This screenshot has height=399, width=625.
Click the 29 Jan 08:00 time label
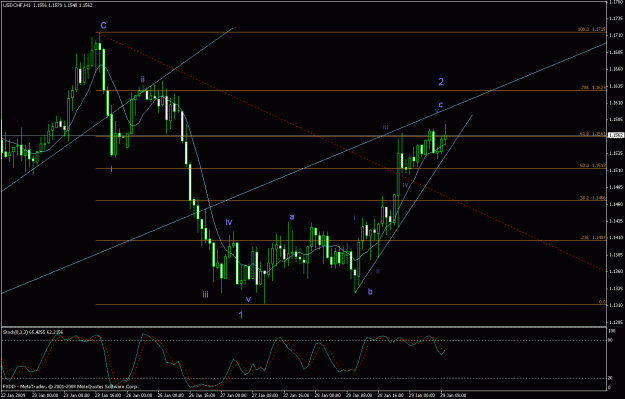click(x=454, y=395)
